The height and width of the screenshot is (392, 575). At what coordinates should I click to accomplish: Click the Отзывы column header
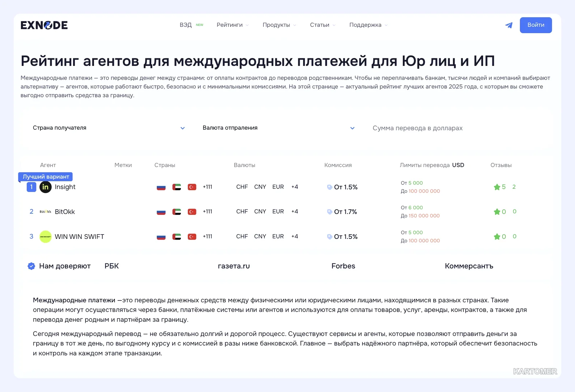click(501, 165)
